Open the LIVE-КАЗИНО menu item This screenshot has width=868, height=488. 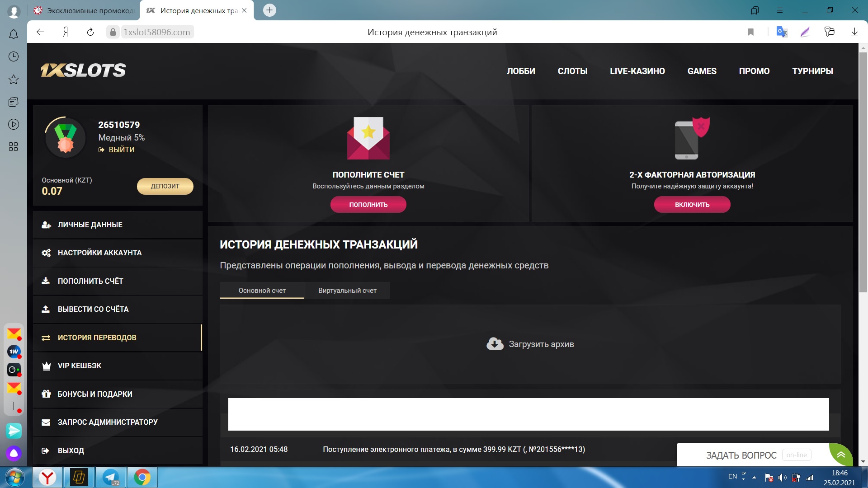click(x=637, y=71)
